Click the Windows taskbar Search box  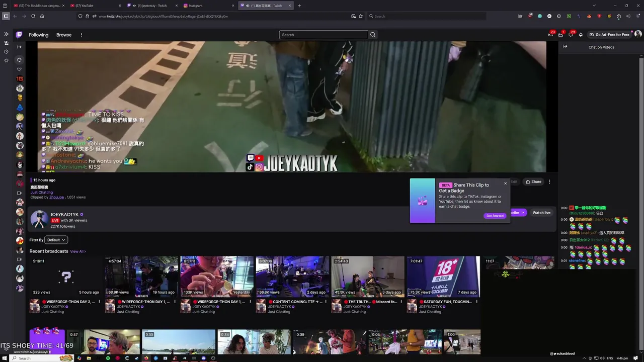42,358
